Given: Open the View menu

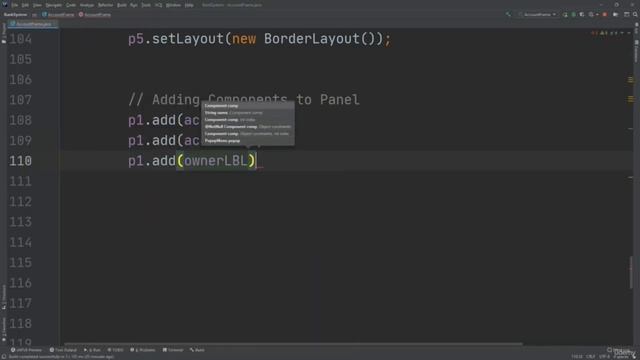Looking at the screenshot, I should (37, 5).
